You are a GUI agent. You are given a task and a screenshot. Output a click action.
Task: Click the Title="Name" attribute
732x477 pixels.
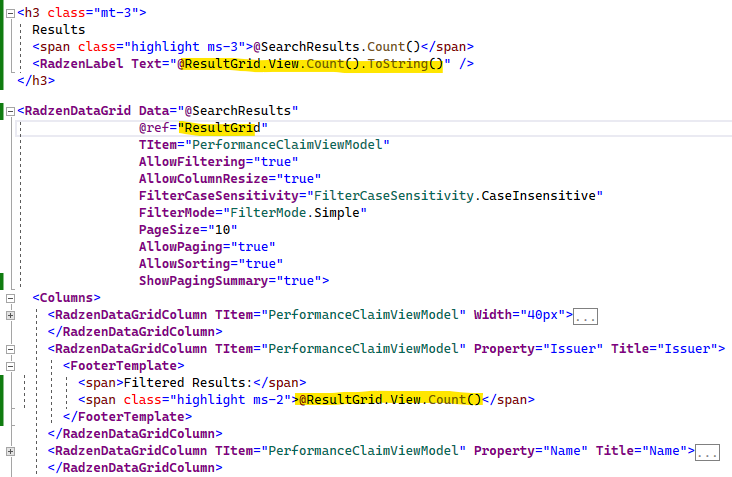641,450
